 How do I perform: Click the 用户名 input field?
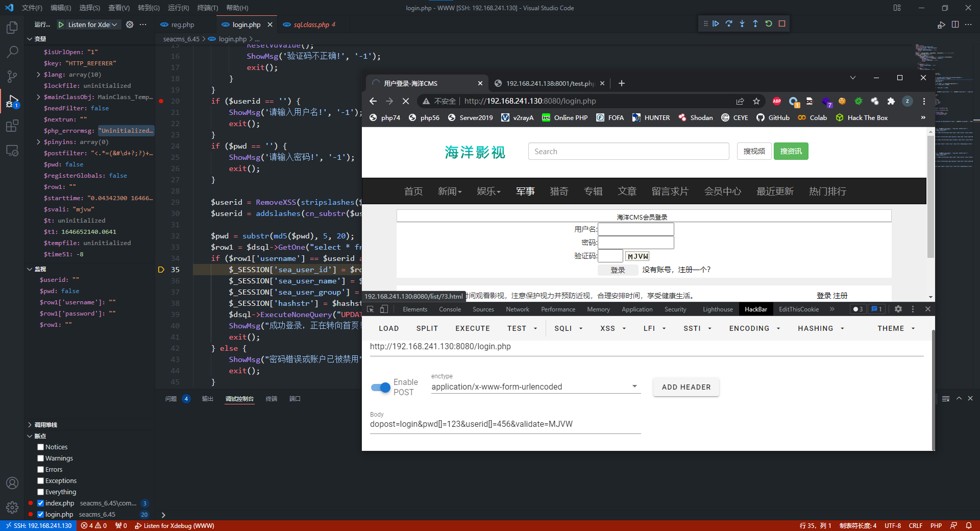click(x=636, y=229)
